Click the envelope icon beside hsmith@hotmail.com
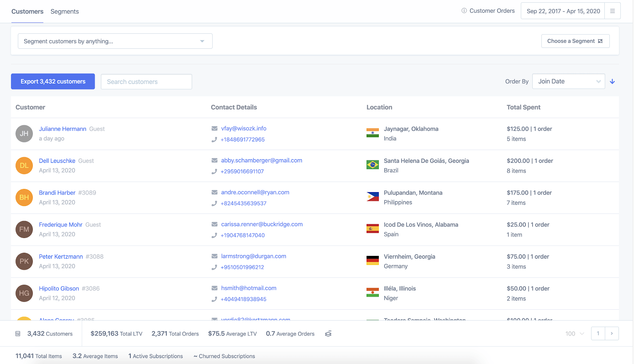This screenshot has height=364, width=634. click(214, 288)
